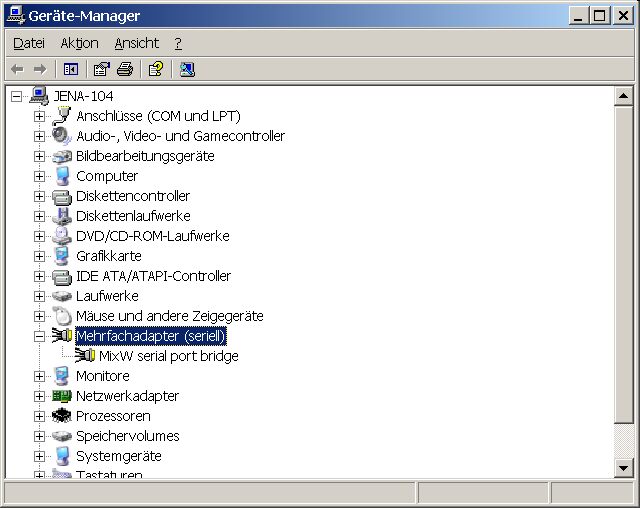Open the Help toolbar icon
The image size is (640, 508).
click(x=156, y=69)
